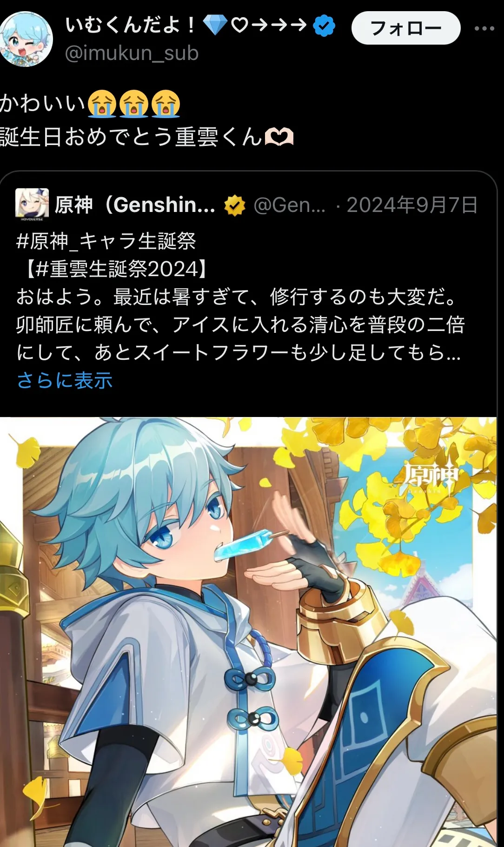Viewport: 504px width, 847px height.
Task: Open the 原神（Genshin... account name
Action: pos(135,205)
